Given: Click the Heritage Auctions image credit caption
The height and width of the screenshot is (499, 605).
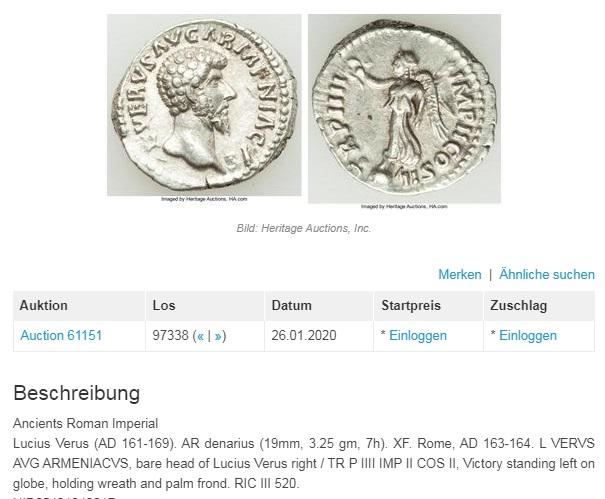Looking at the screenshot, I should tap(304, 228).
